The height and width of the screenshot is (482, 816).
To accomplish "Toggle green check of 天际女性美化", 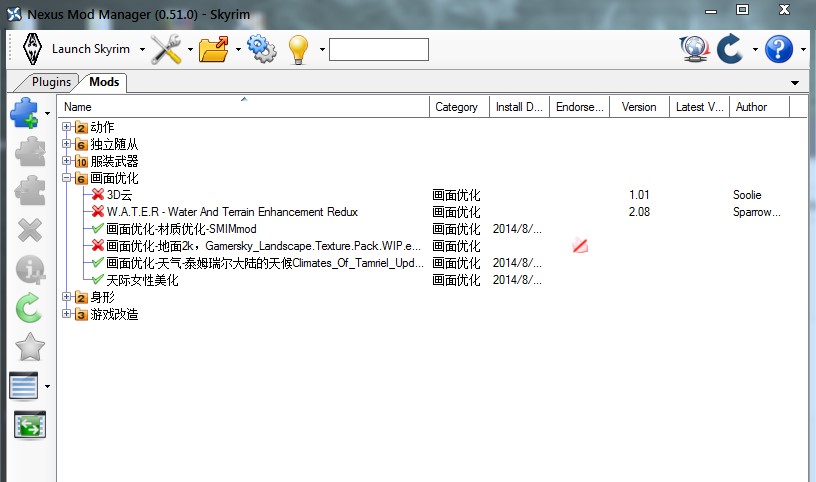I will pos(97,280).
